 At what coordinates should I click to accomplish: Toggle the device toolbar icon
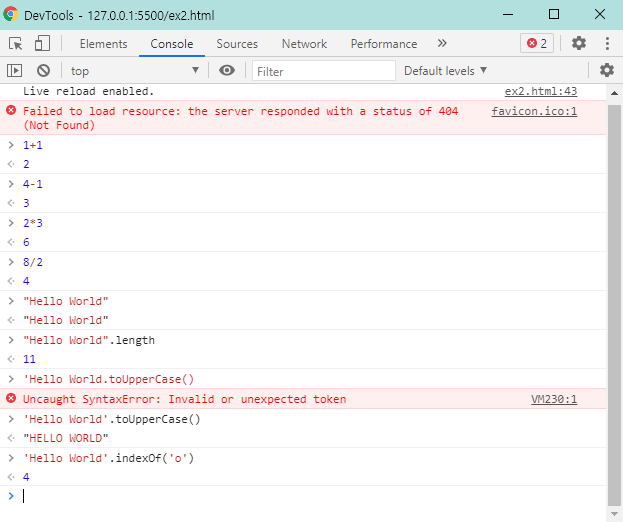point(42,43)
